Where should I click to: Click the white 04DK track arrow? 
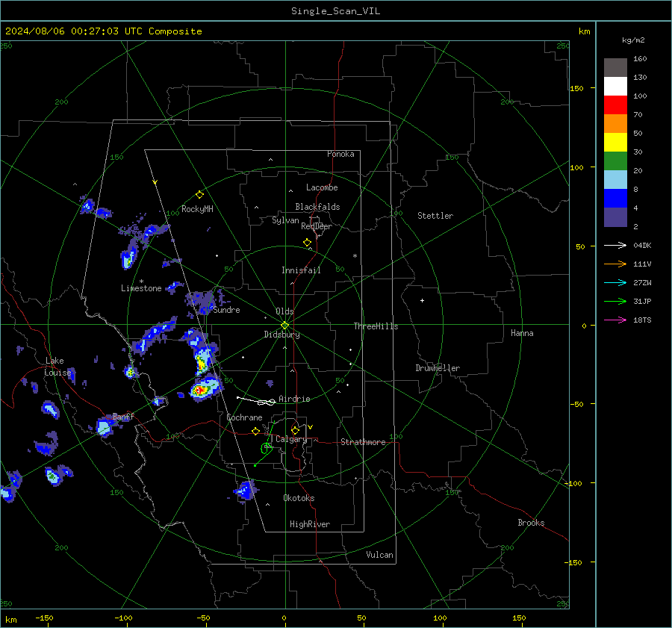[x=615, y=245]
